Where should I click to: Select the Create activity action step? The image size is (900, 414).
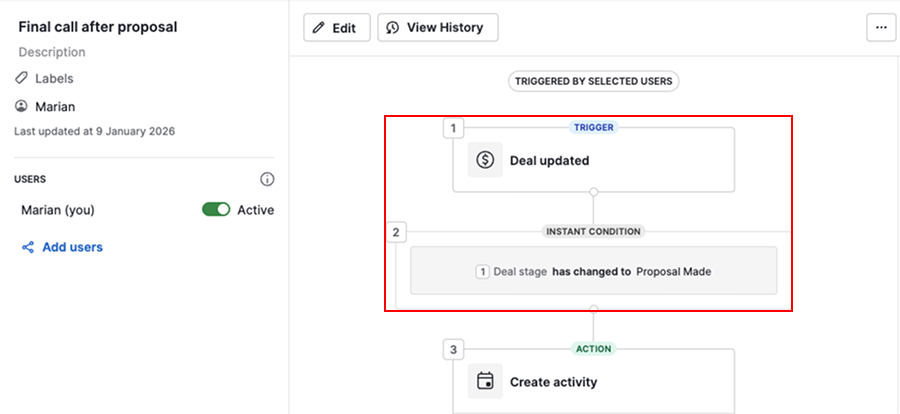coord(593,381)
